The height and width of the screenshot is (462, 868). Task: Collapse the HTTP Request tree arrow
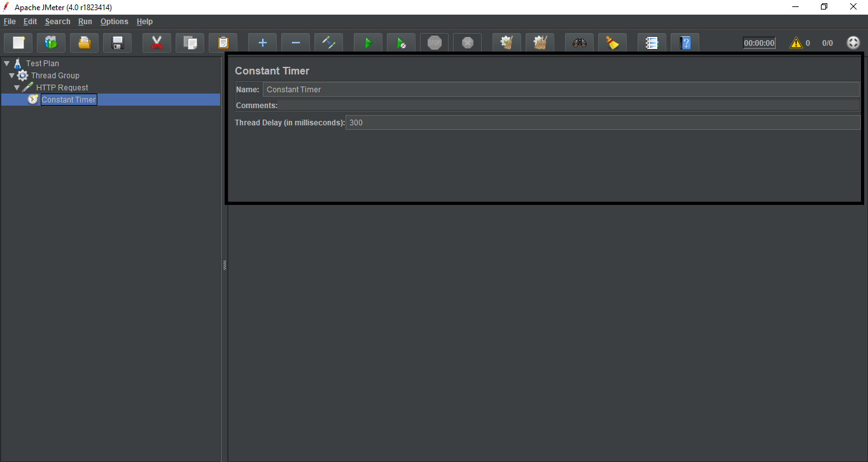point(17,88)
